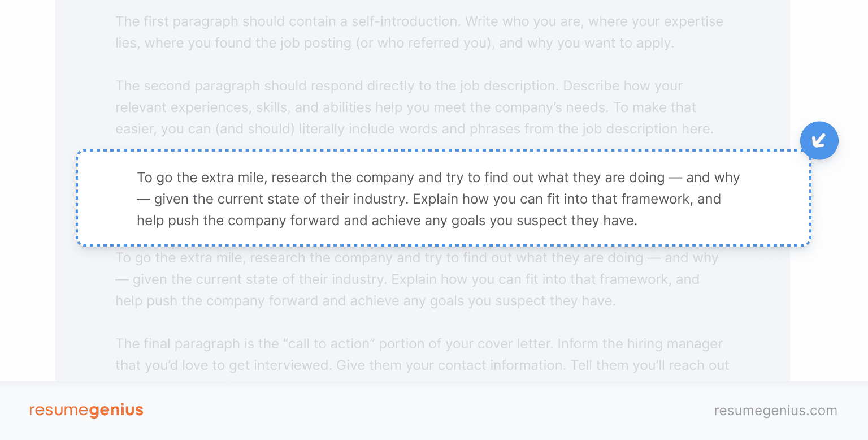Click the faded duplicate 'extra mile' paragraph below the box
This screenshot has width=868, height=440.
click(417, 279)
